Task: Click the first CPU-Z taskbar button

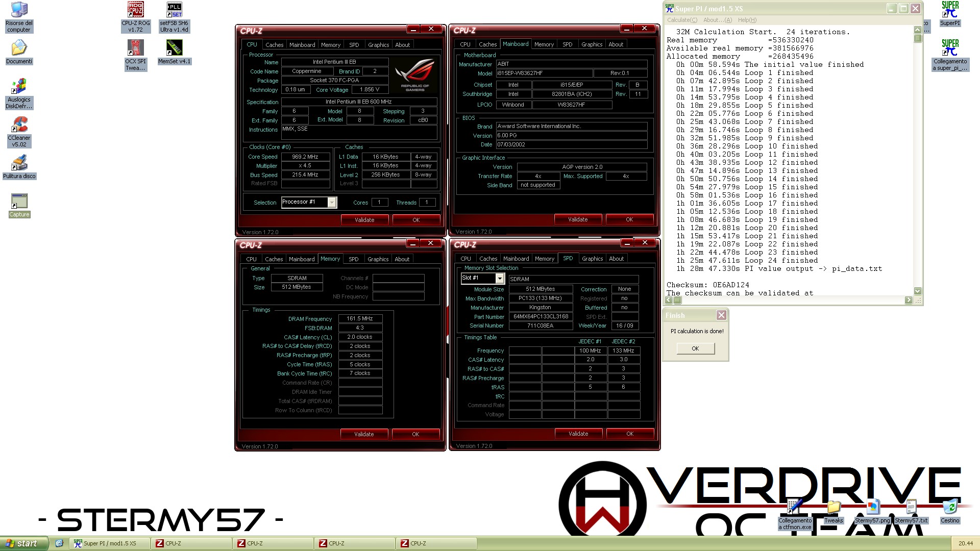Action: 191,543
